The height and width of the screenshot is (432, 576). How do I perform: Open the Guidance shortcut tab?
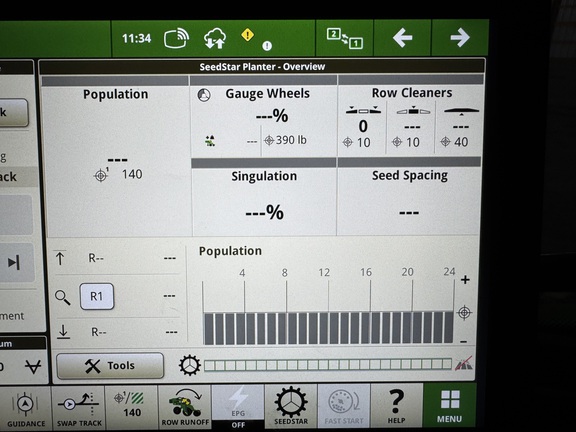pos(26,408)
